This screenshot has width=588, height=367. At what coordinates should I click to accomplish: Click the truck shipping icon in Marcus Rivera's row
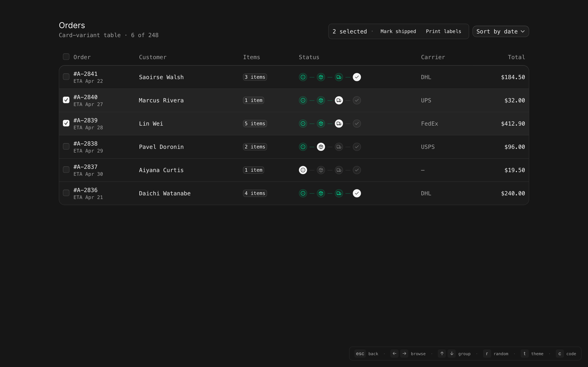[339, 100]
